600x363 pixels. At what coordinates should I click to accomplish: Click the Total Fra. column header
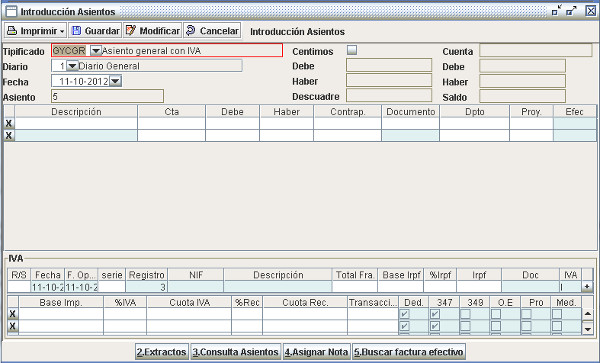click(355, 275)
